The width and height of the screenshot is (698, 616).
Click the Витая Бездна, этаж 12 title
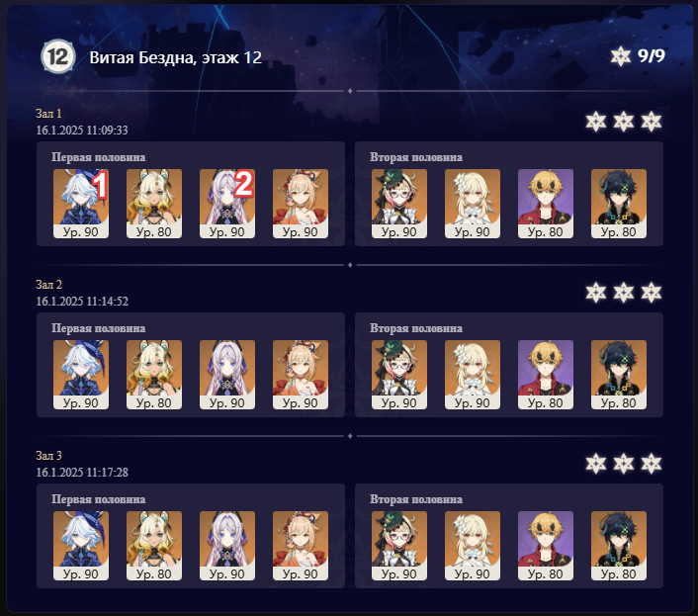click(175, 57)
